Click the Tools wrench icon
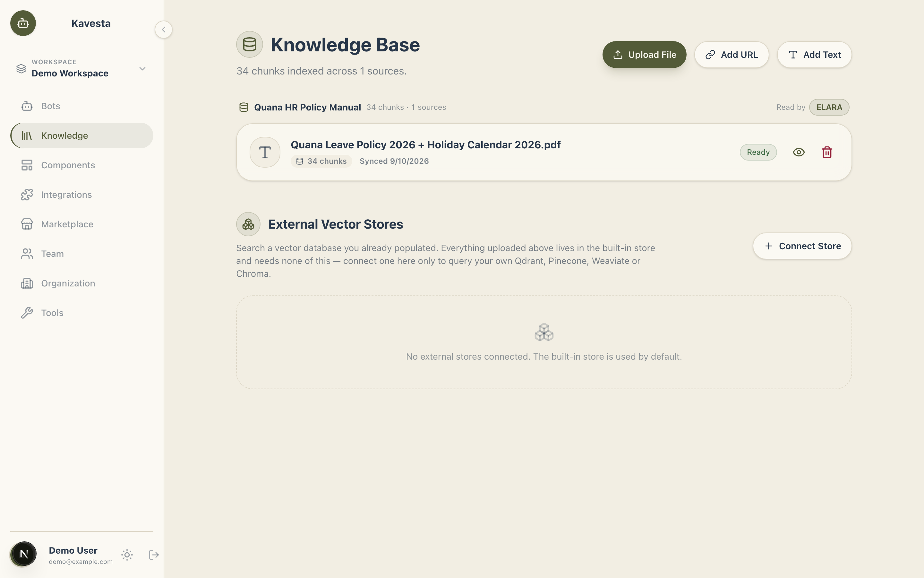The width and height of the screenshot is (924, 578). [27, 313]
